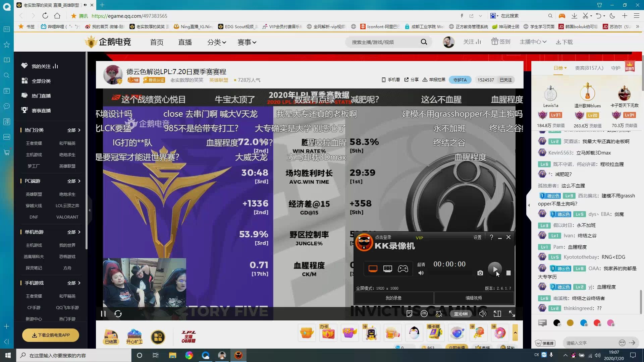Open 设置 in KK录像机

pos(477,237)
